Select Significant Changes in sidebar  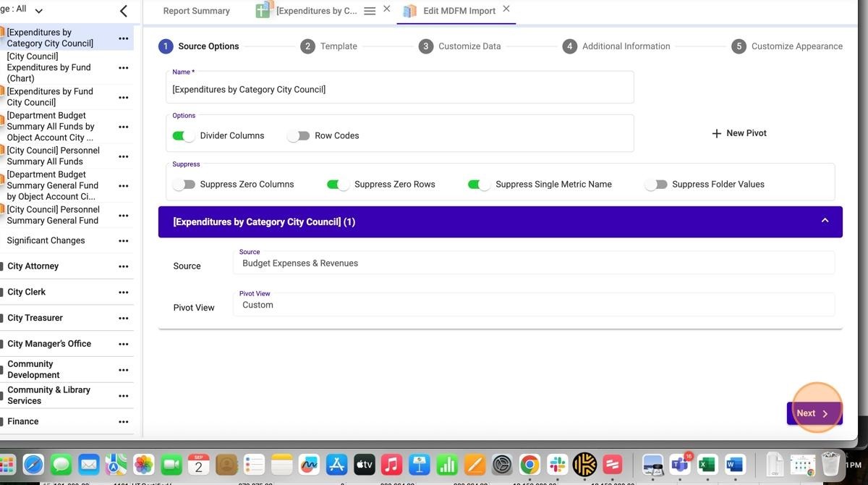46,241
